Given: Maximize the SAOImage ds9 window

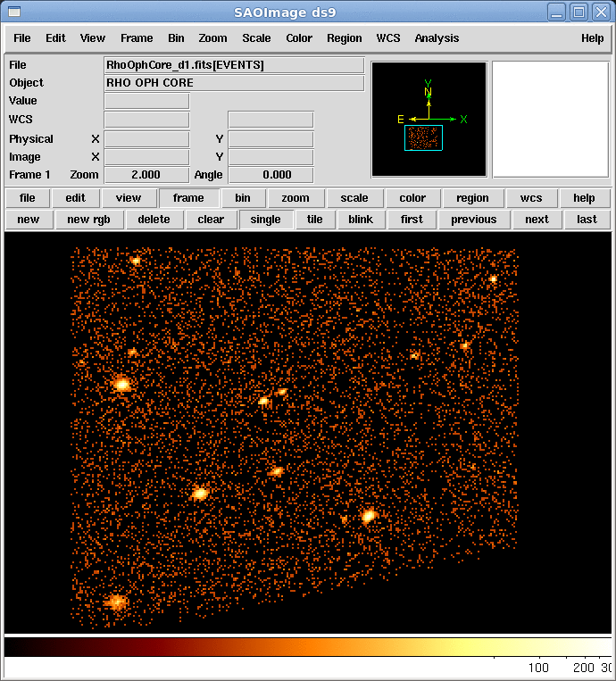Looking at the screenshot, I should point(579,12).
